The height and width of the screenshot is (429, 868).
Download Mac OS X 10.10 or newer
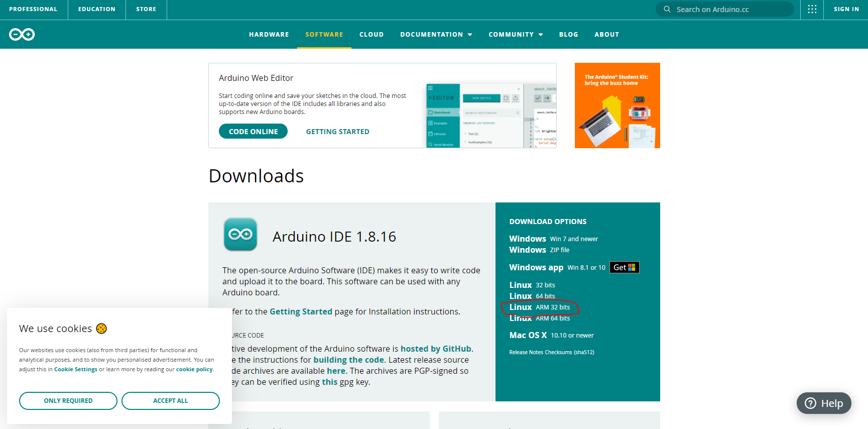(x=551, y=335)
